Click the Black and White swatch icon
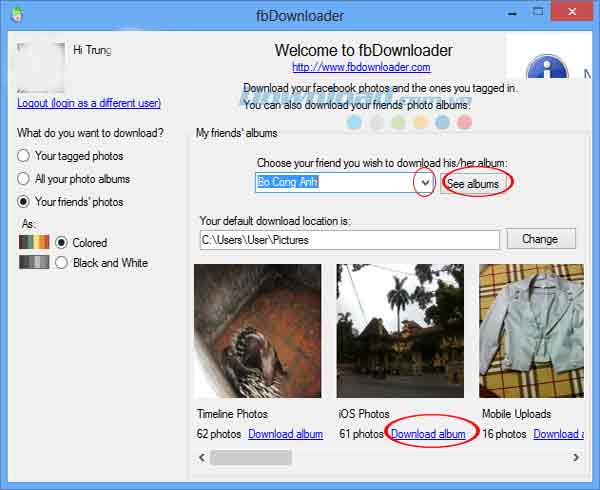This screenshot has height=490, width=600. (34, 263)
